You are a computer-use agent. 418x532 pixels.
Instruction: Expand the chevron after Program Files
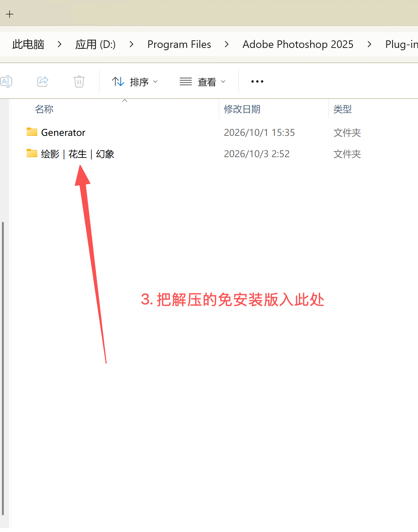(x=227, y=45)
